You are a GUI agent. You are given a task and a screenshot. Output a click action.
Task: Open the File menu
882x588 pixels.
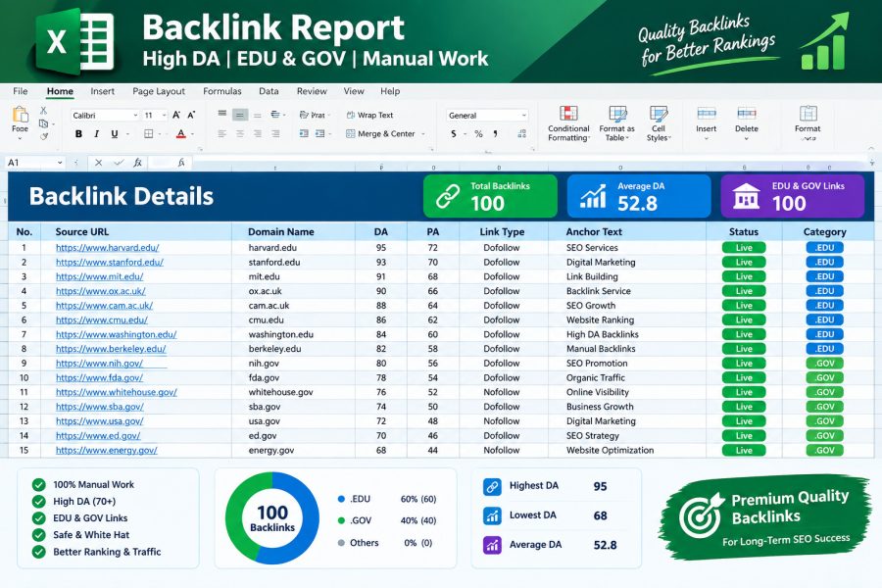tap(21, 91)
